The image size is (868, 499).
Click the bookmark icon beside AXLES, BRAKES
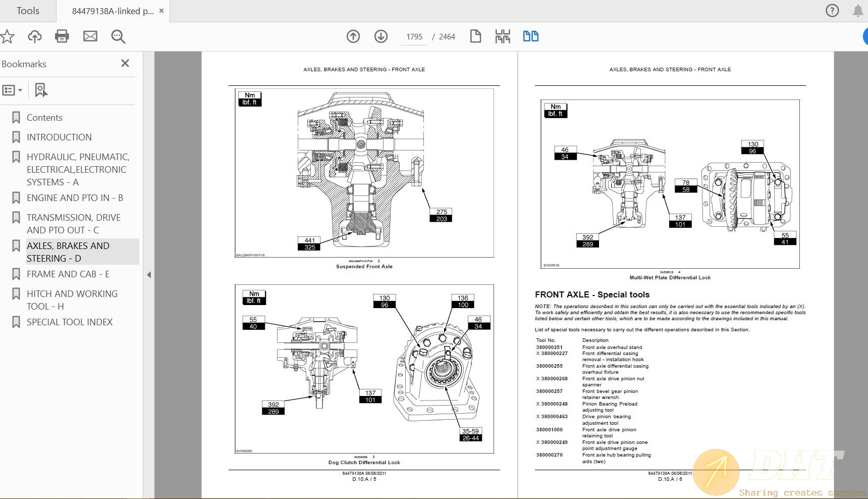pos(16,246)
